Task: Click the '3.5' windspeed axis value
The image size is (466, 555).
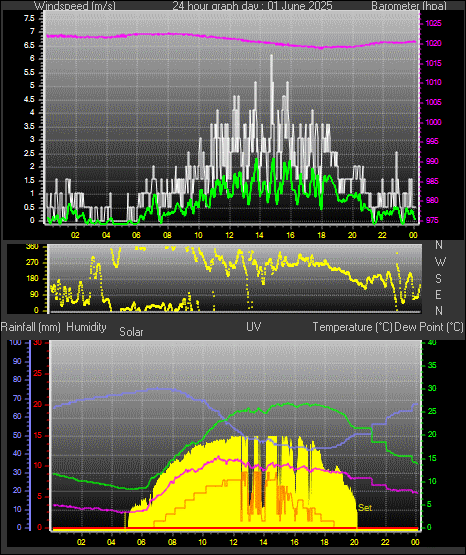Action: point(29,126)
